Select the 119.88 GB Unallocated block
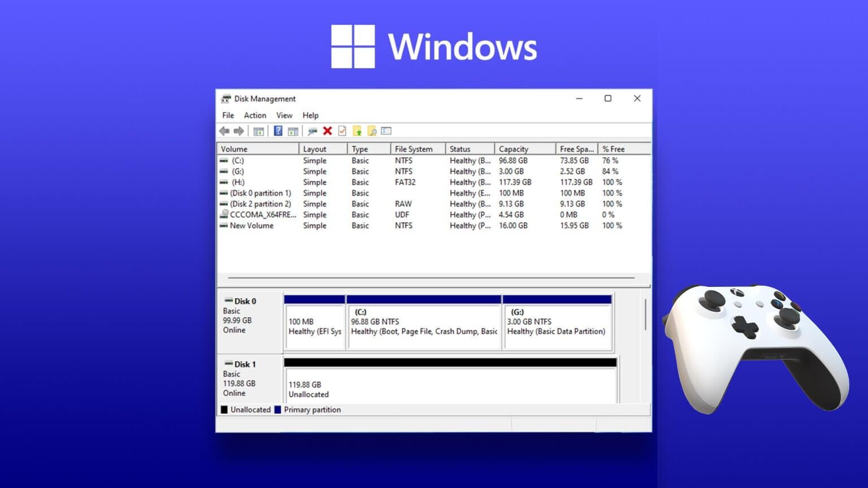 450,381
